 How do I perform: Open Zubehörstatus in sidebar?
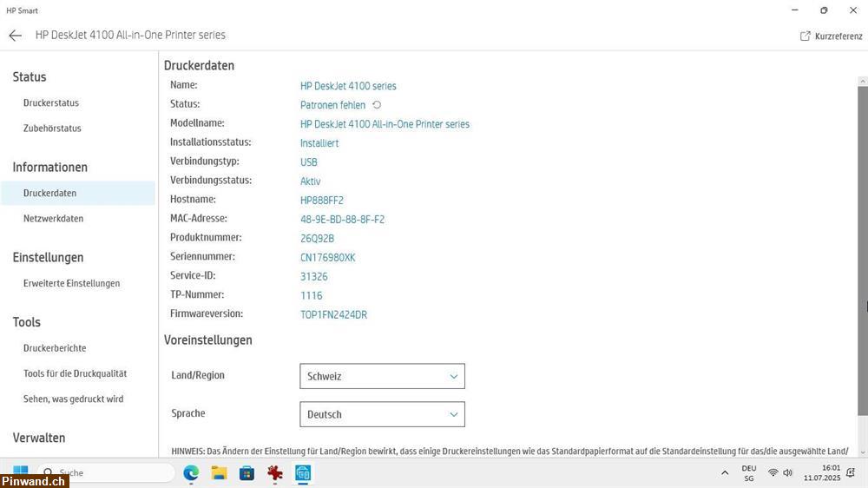[52, 128]
